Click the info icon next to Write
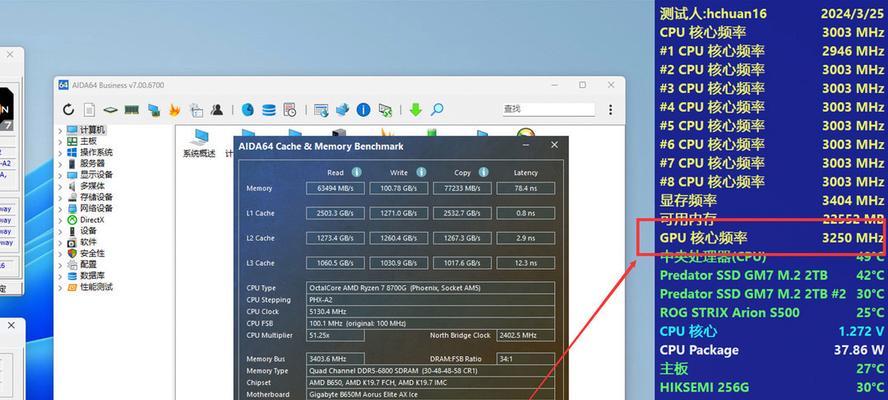 pyautogui.click(x=421, y=172)
